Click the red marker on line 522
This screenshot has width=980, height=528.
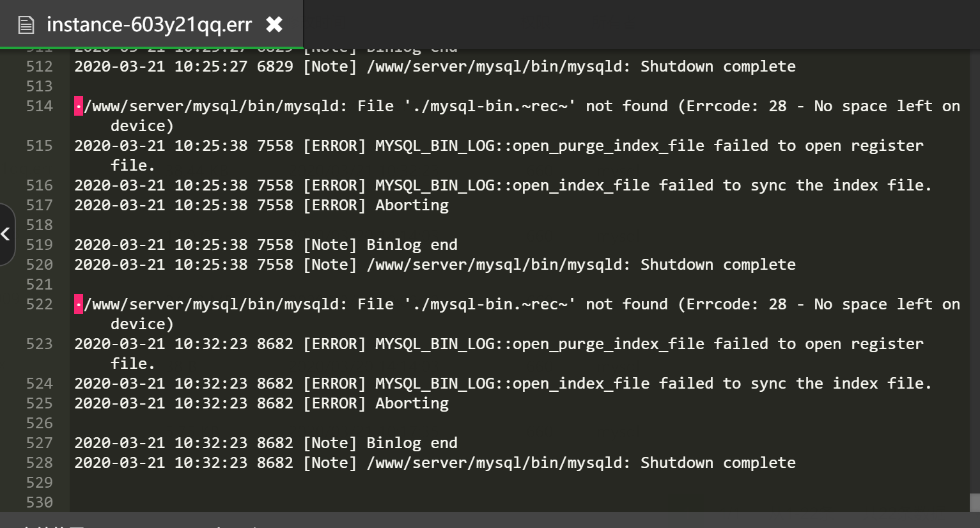tap(79, 304)
